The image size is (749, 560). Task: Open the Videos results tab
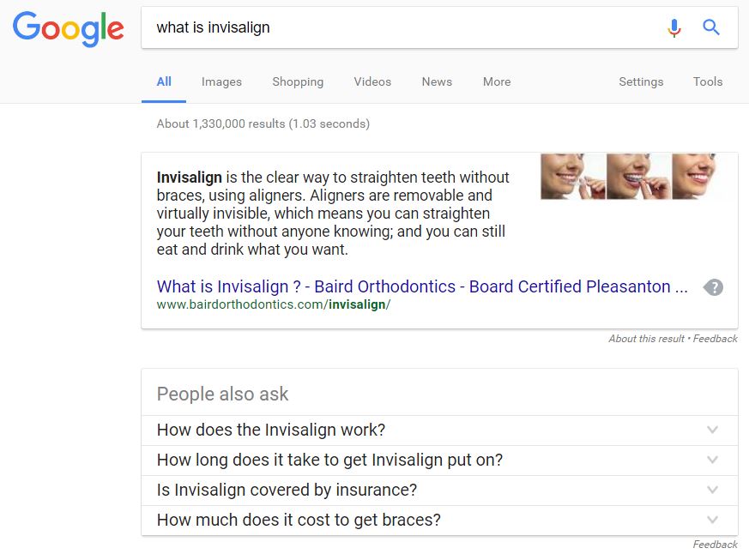tap(372, 81)
